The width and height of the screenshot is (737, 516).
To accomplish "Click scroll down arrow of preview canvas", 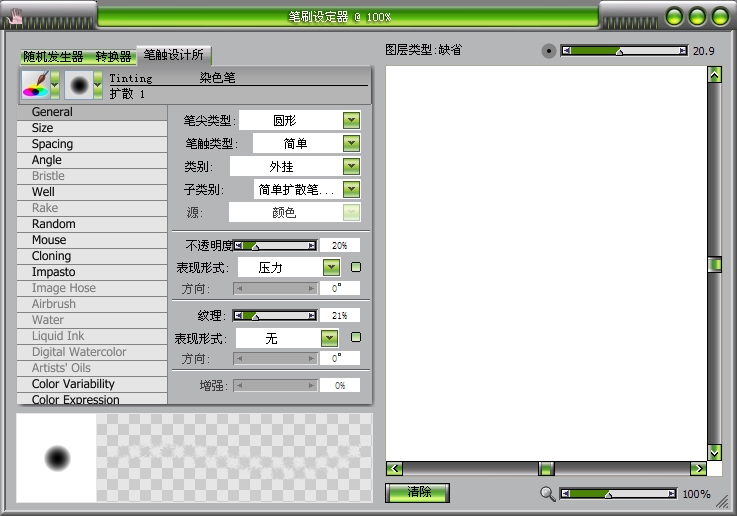I will tap(714, 453).
